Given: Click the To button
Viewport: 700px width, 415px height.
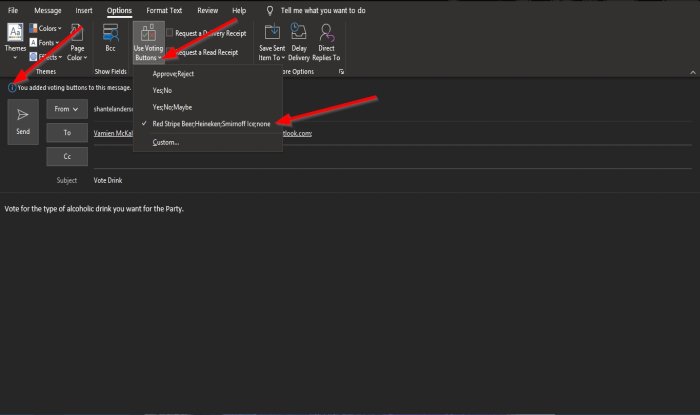Looking at the screenshot, I should 67,133.
